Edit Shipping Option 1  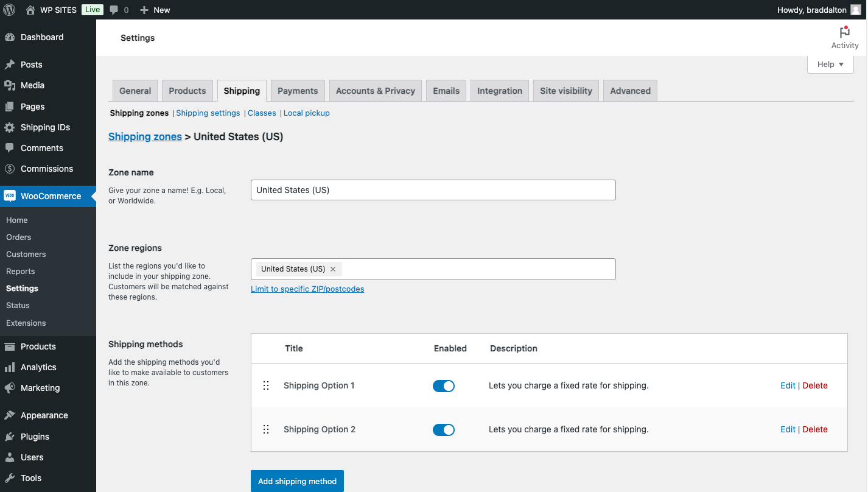[788, 385]
